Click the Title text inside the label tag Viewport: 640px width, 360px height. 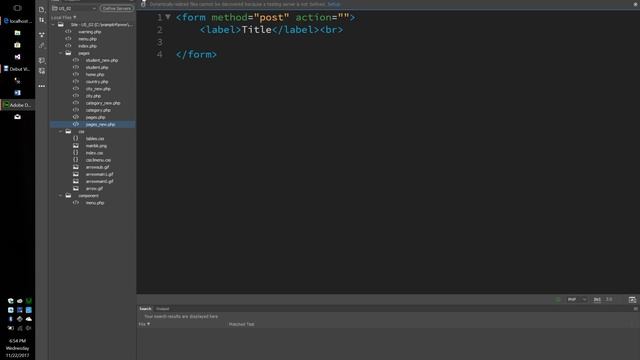[x=256, y=30]
